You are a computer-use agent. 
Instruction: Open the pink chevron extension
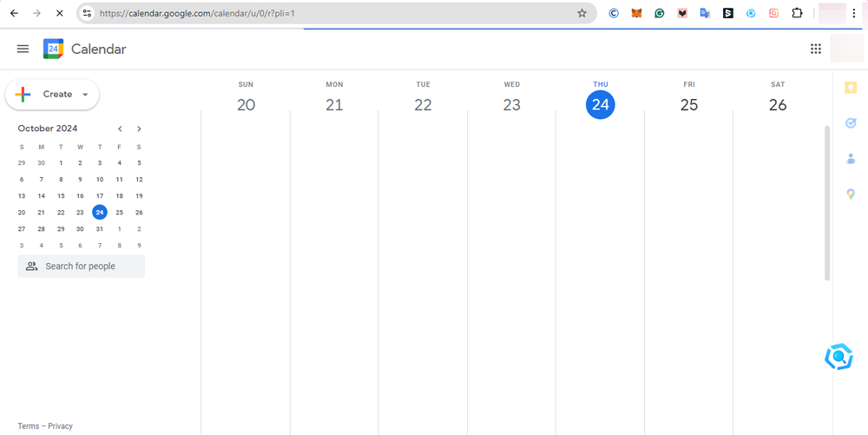(x=682, y=13)
